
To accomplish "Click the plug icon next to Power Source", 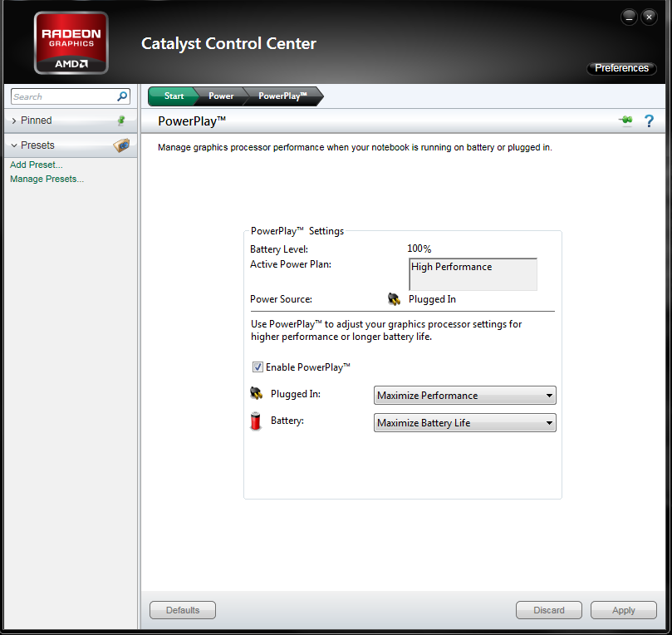I will click(x=394, y=299).
